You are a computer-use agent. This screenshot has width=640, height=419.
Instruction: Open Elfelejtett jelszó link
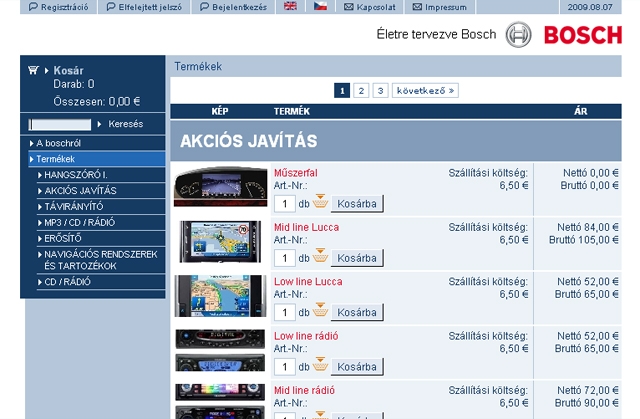pyautogui.click(x=144, y=7)
